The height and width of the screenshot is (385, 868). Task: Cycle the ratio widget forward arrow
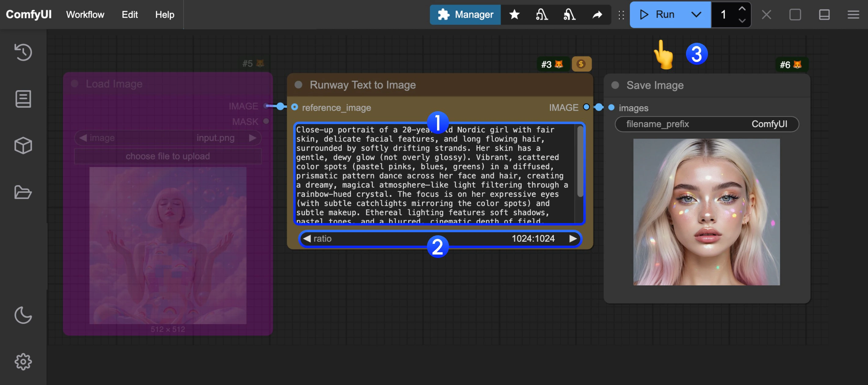pos(573,239)
